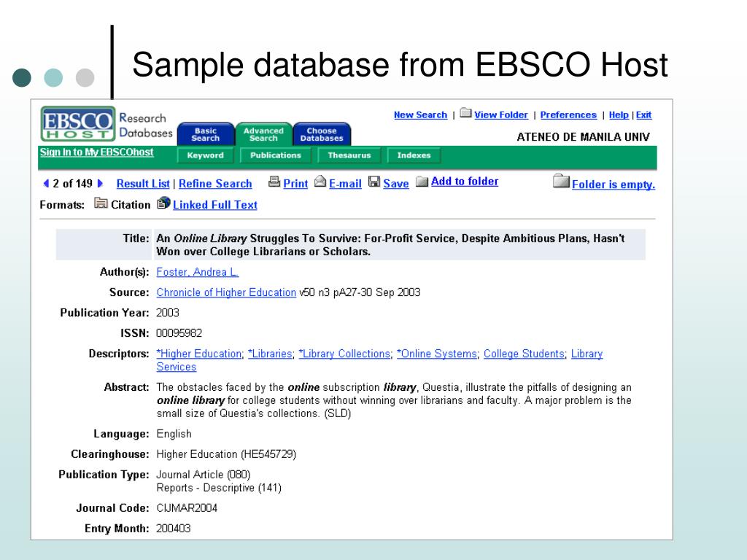
Task: Click the Citation format icon
Action: (x=101, y=203)
